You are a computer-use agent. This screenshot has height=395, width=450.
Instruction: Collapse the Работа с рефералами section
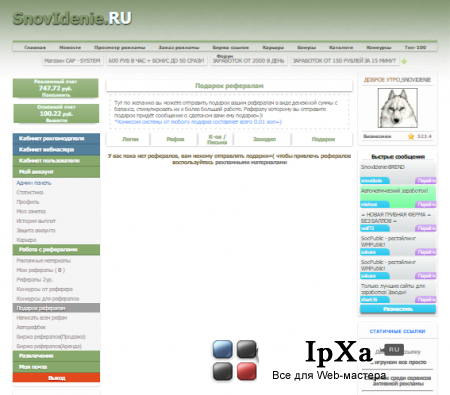point(56,249)
